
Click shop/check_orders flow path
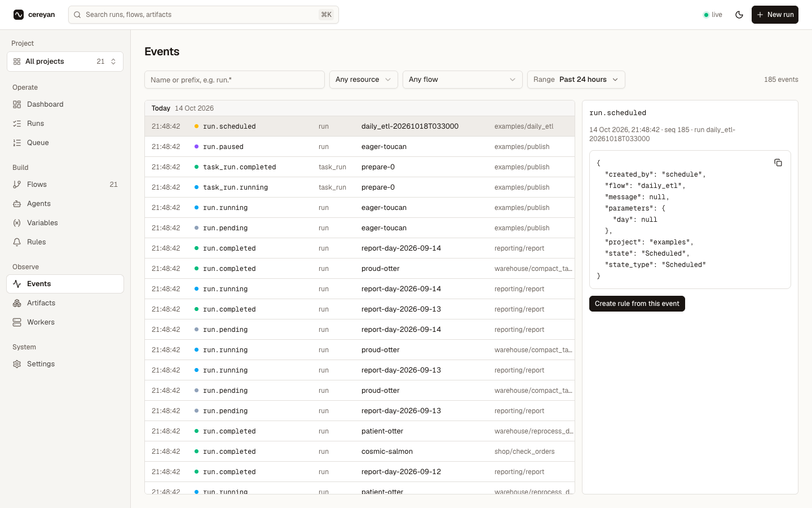(524, 452)
